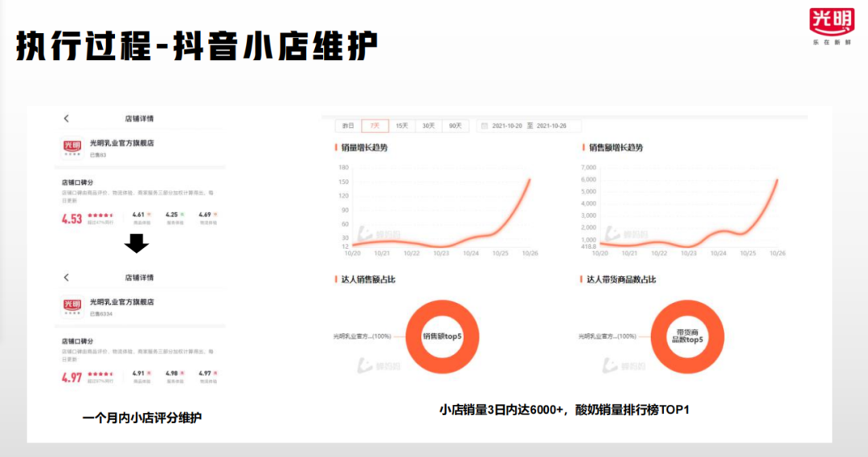Click caption 小店销量3日内达6000+，酸奶销量排行榜TOP1
This screenshot has height=457, width=868.
(x=565, y=410)
